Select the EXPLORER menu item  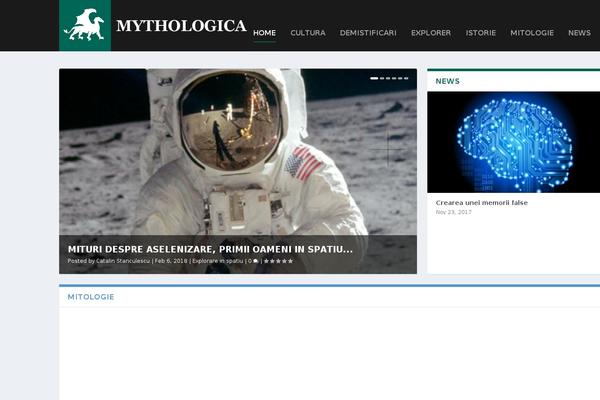[431, 33]
